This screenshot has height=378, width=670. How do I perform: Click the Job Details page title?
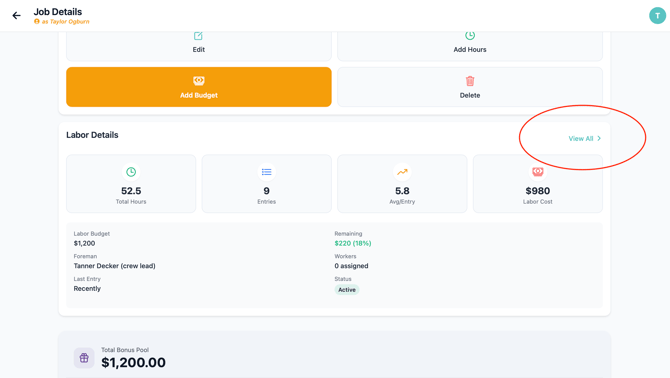pyautogui.click(x=58, y=12)
